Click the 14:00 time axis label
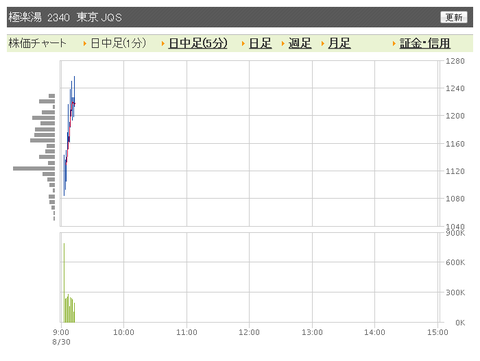480x361 pixels. (x=374, y=332)
